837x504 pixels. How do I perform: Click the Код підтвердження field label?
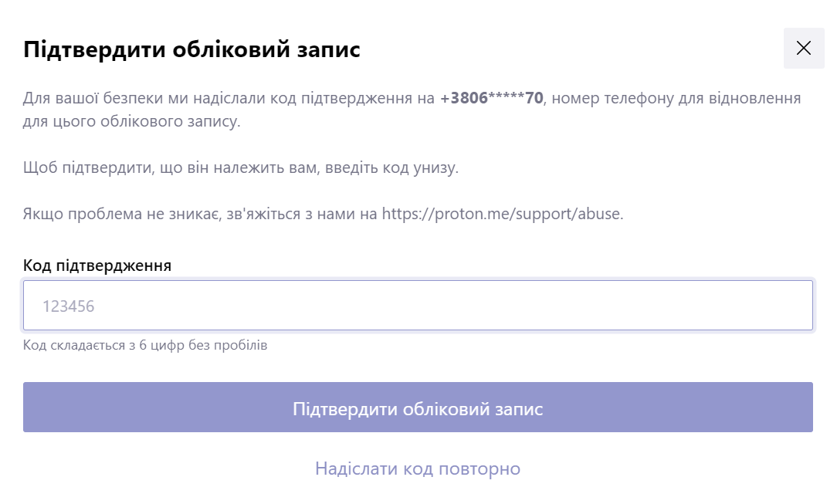pyautogui.click(x=97, y=266)
